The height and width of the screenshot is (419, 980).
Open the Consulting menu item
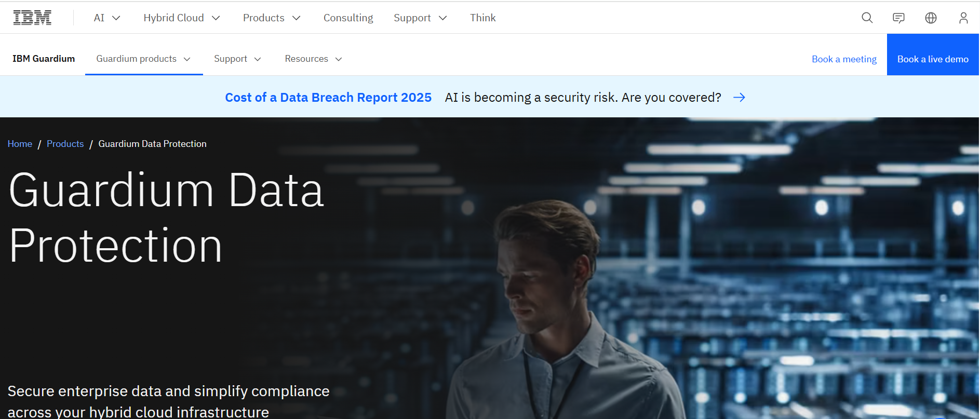point(348,18)
